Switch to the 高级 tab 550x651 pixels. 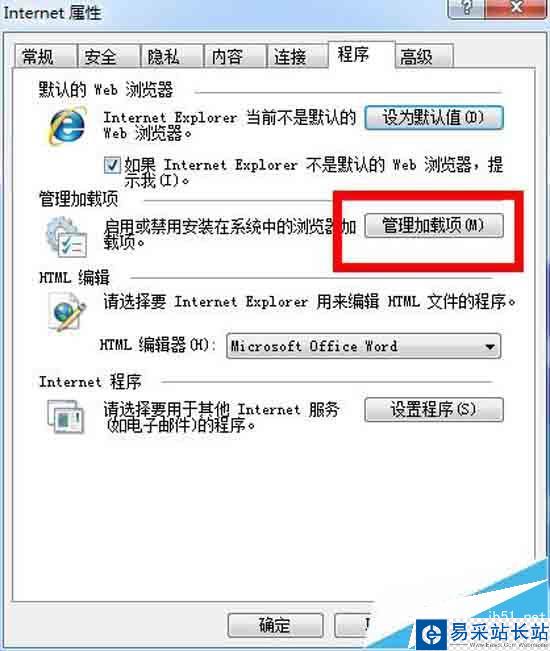[424, 56]
